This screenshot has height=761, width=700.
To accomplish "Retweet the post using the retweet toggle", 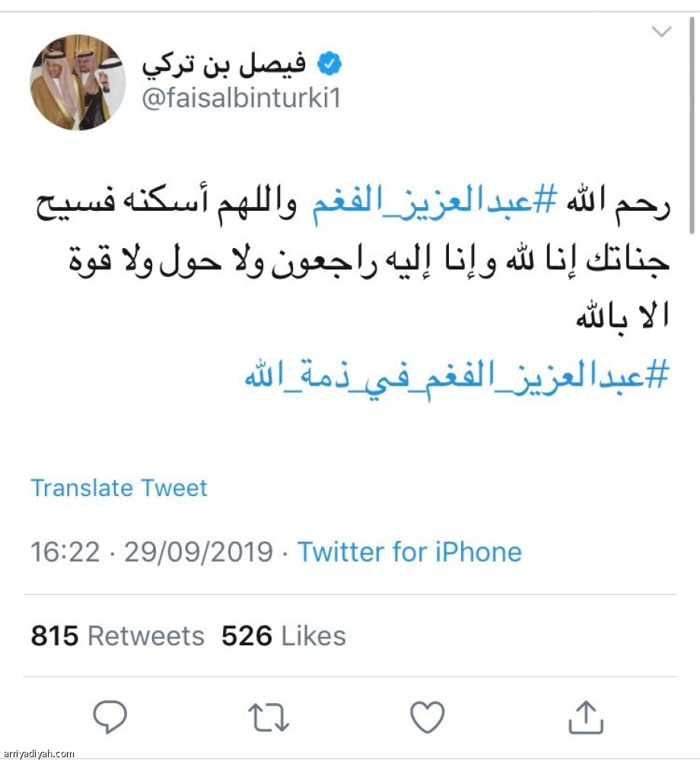I will 268,714.
